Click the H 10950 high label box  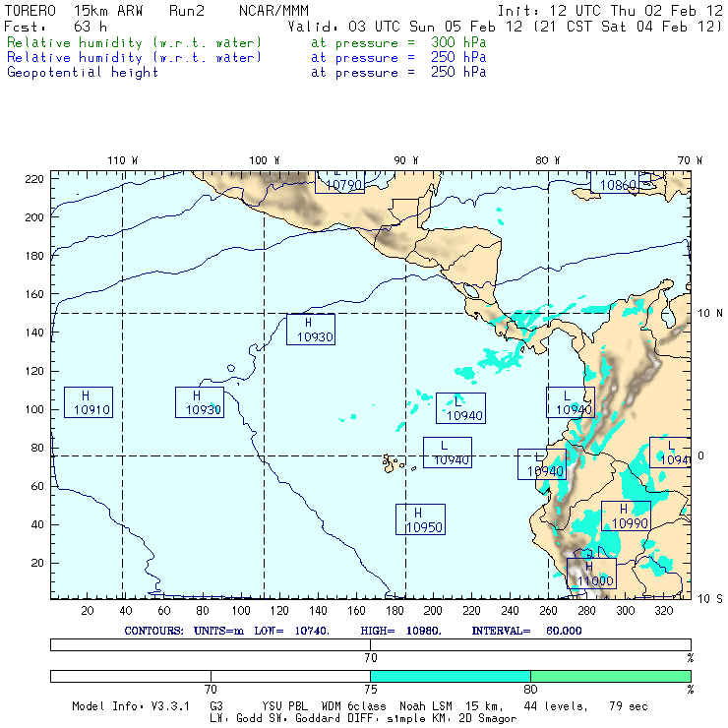click(420, 519)
